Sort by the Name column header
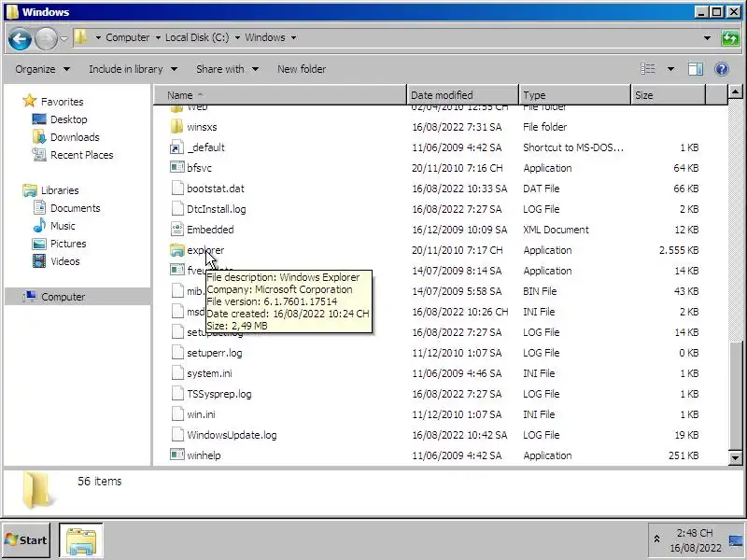 click(x=280, y=95)
